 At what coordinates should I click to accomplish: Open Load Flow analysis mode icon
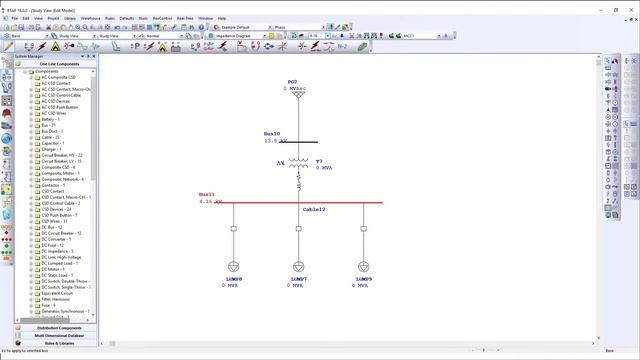coord(29,47)
